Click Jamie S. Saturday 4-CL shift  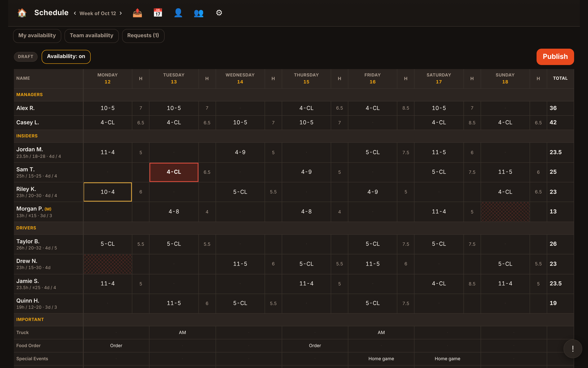click(439, 284)
